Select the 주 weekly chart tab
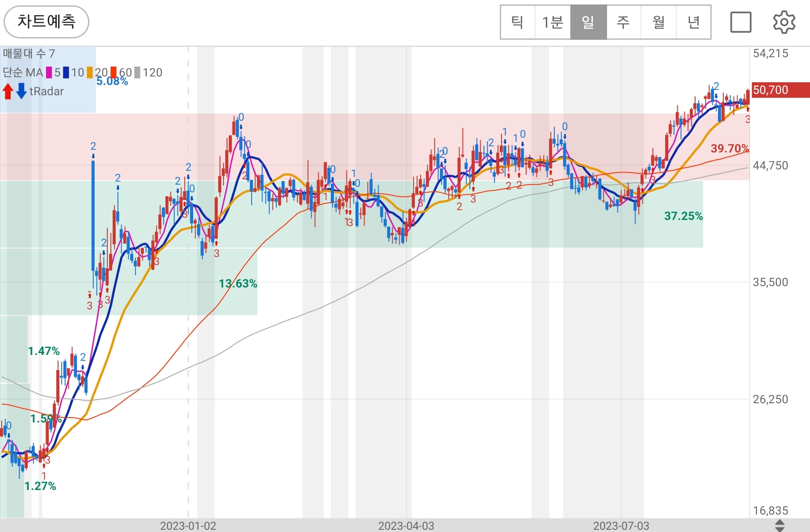This screenshot has height=532, width=810. tap(623, 22)
